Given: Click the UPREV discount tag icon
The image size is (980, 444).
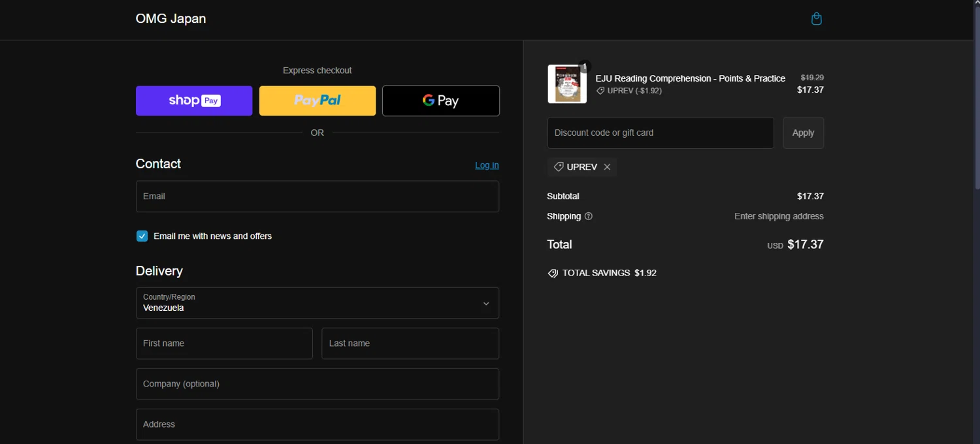Looking at the screenshot, I should point(559,167).
